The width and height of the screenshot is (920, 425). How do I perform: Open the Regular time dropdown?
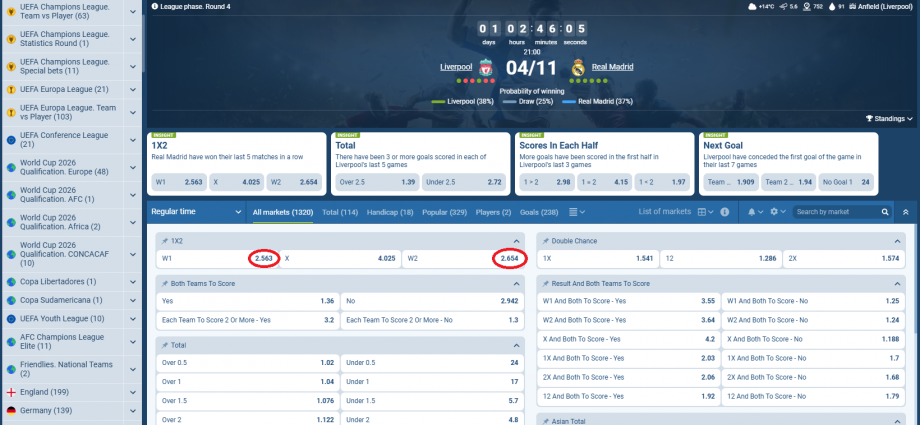pyautogui.click(x=195, y=212)
